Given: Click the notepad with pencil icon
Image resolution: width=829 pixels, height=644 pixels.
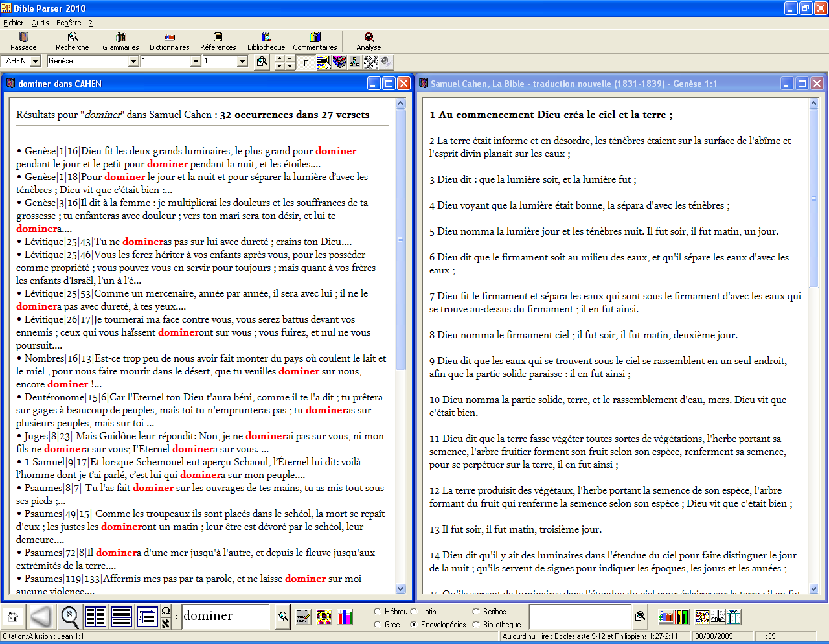Looking at the screenshot, I should (304, 617).
